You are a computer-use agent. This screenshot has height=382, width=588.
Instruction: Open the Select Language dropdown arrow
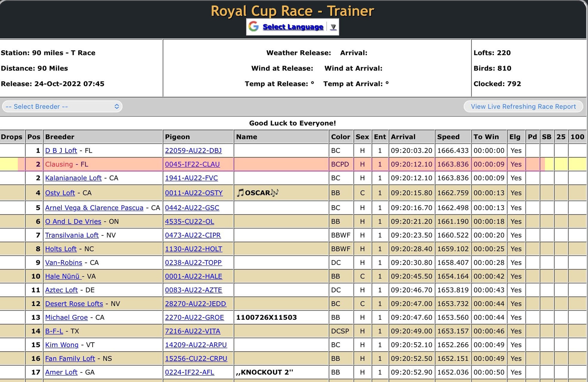[x=333, y=27]
